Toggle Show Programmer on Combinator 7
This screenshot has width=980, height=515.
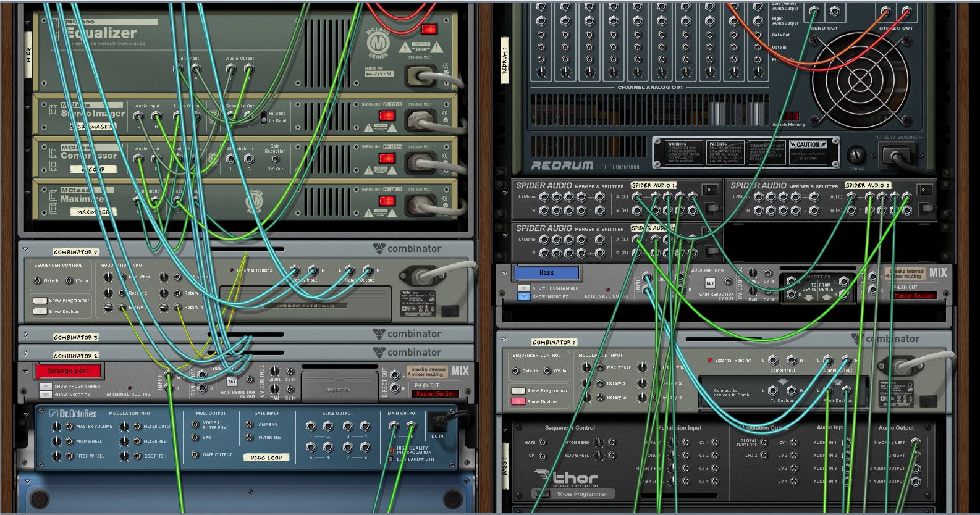click(x=40, y=300)
